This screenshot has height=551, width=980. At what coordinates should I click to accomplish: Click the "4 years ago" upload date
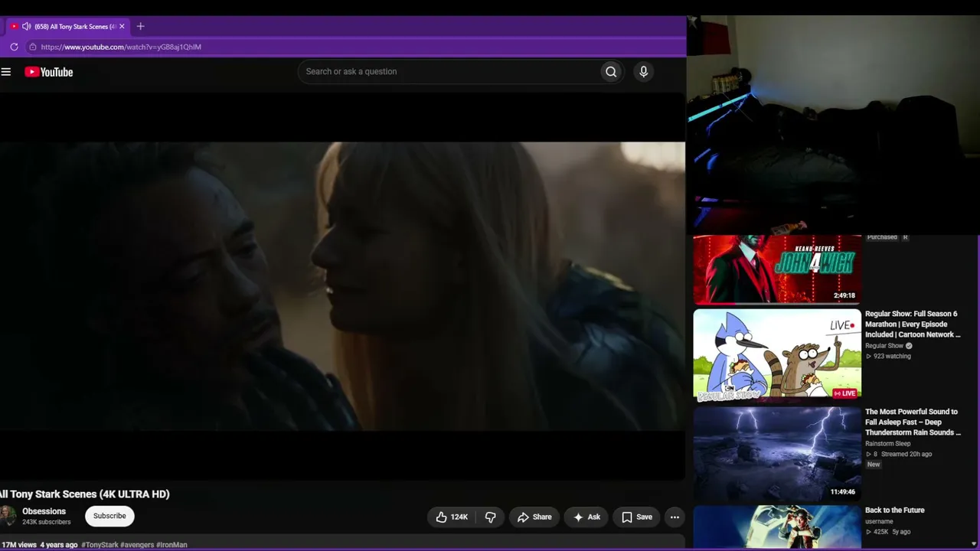click(59, 545)
